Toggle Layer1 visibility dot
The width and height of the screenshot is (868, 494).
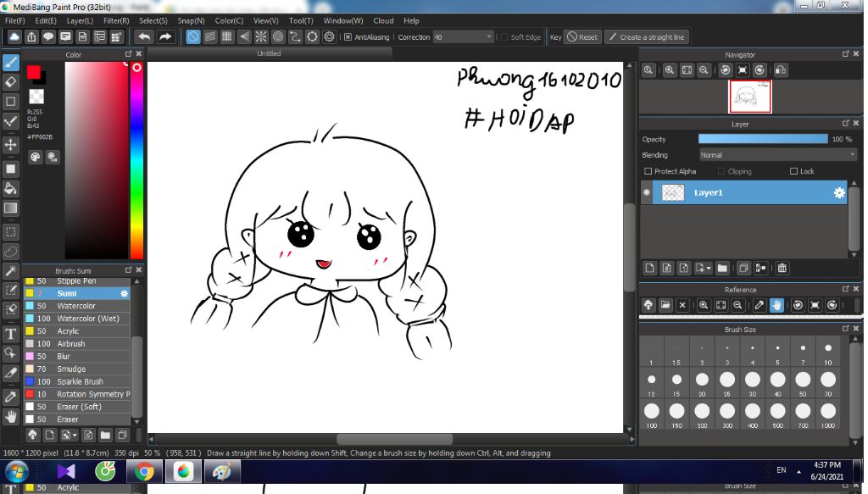pos(646,192)
